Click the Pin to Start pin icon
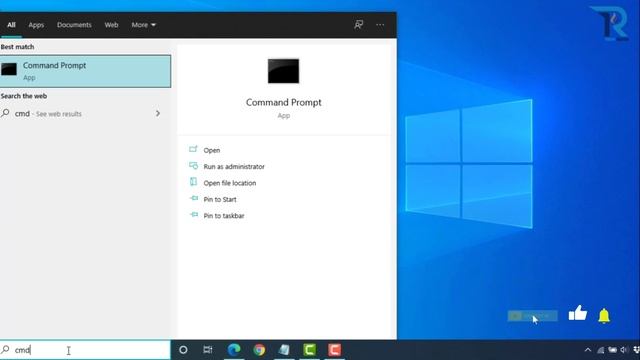Viewport: 640px width, 360px height. click(x=193, y=198)
